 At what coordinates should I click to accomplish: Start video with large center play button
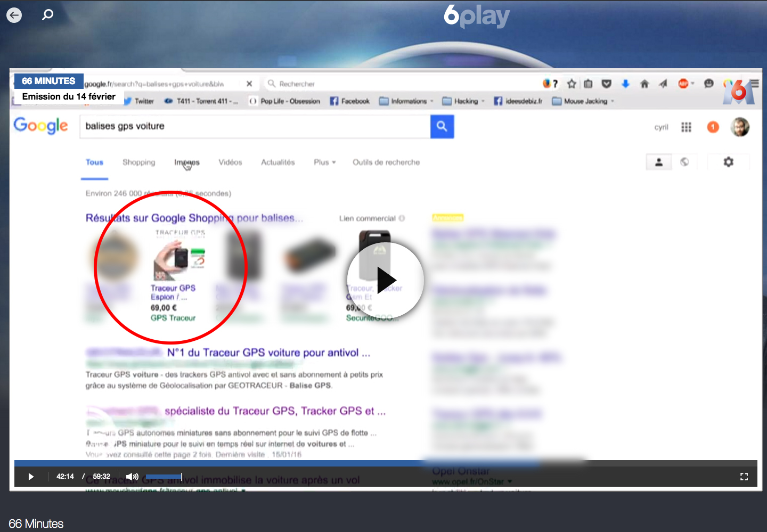(x=386, y=280)
